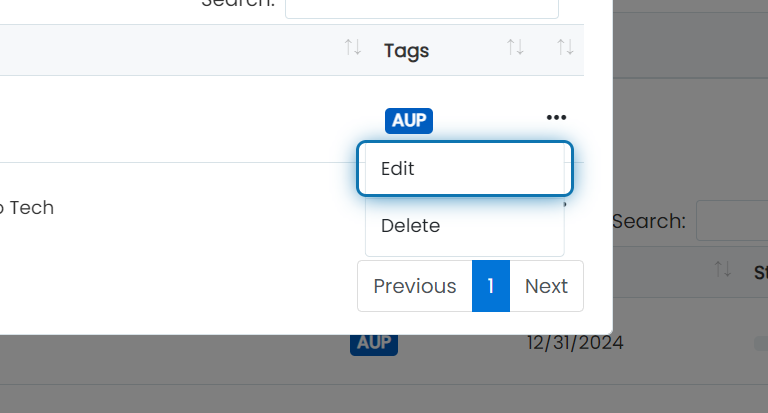
Task: Click the blue AUP tag badge
Action: point(409,121)
